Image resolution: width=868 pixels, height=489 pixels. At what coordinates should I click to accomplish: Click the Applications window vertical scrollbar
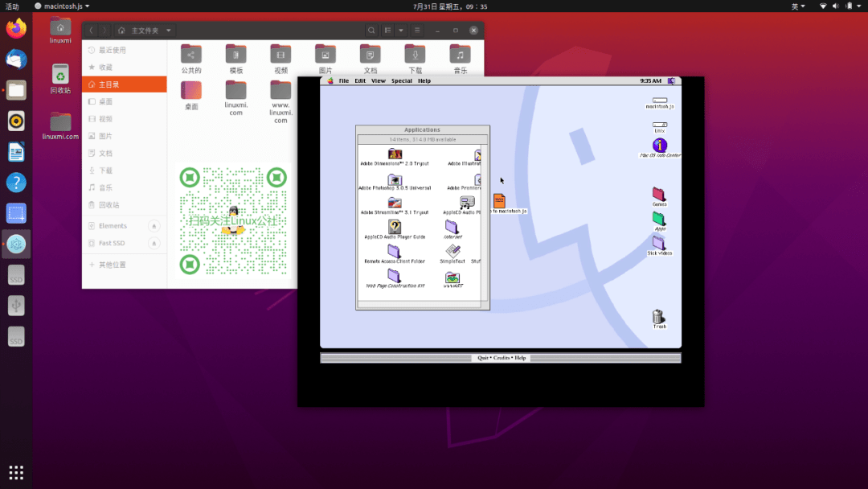(485, 221)
